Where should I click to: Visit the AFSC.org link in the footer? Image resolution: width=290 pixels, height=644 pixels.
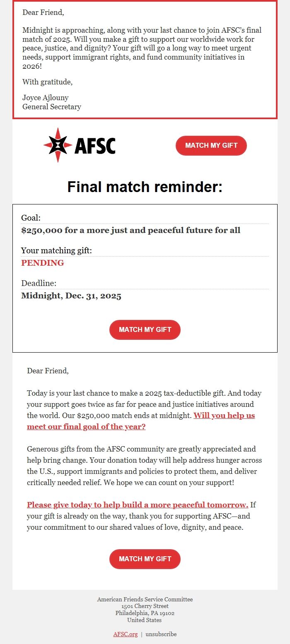(x=126, y=634)
